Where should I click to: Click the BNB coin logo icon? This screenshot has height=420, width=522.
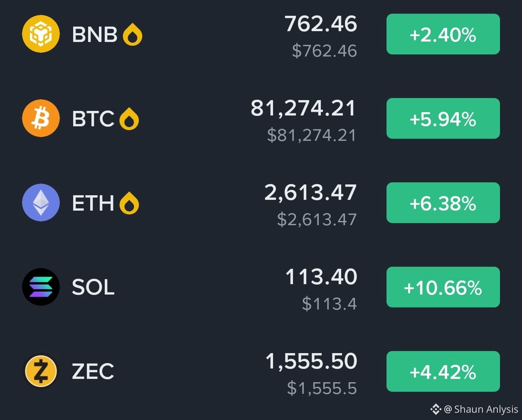click(41, 34)
